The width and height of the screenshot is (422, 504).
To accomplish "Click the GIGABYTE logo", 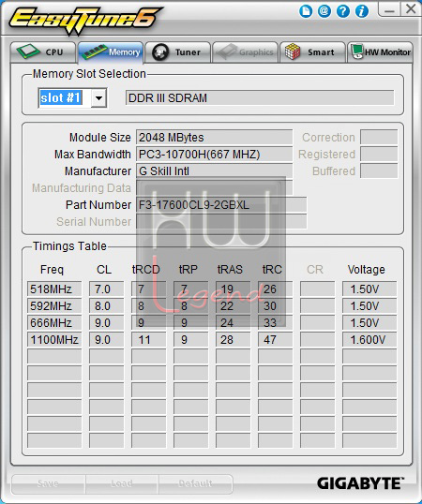I will (360, 483).
